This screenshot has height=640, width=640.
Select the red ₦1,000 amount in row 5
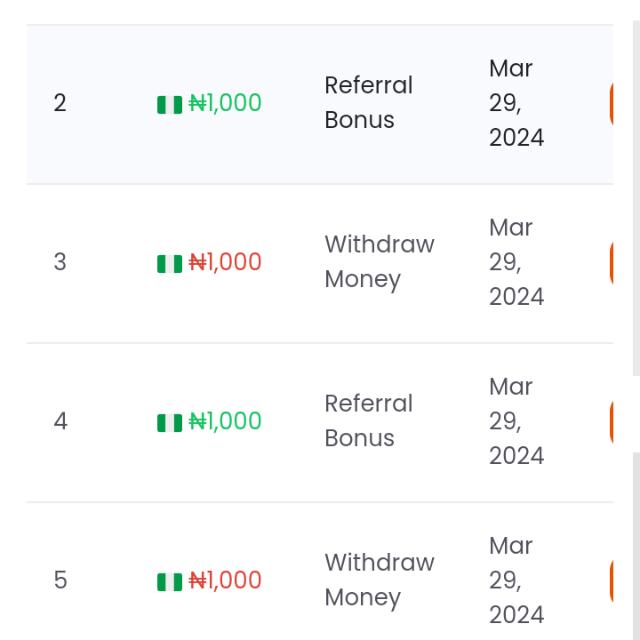pos(225,580)
